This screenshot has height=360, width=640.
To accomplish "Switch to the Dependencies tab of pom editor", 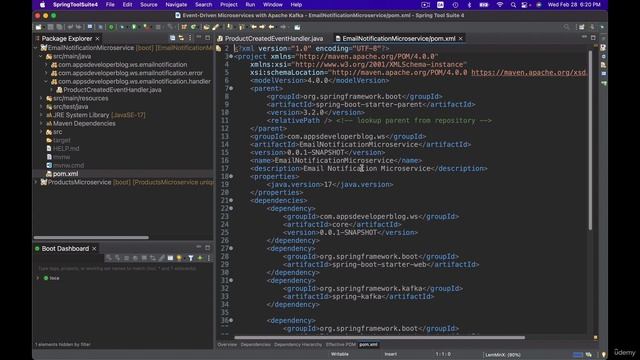I will (x=256, y=344).
